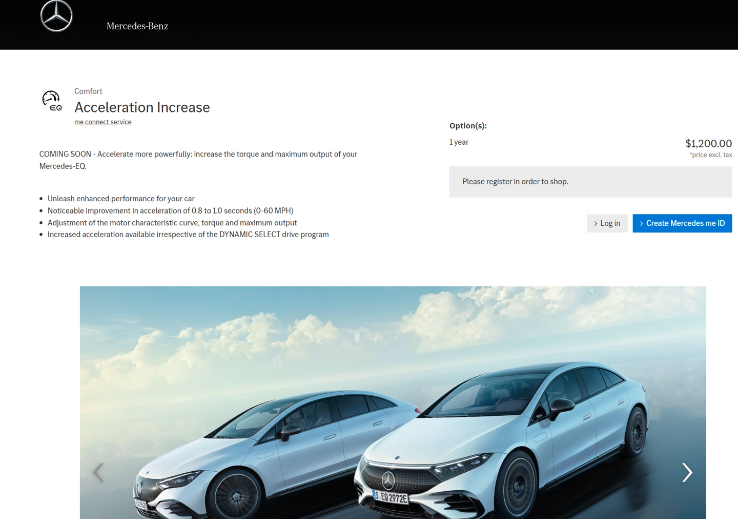The height and width of the screenshot is (519, 739).
Task: Click the Mercedes-Benz wordmark in header
Action: tap(137, 25)
